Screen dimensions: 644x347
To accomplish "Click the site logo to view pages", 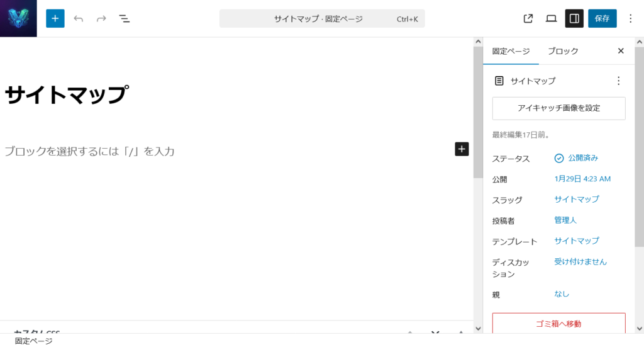I will (x=18, y=18).
